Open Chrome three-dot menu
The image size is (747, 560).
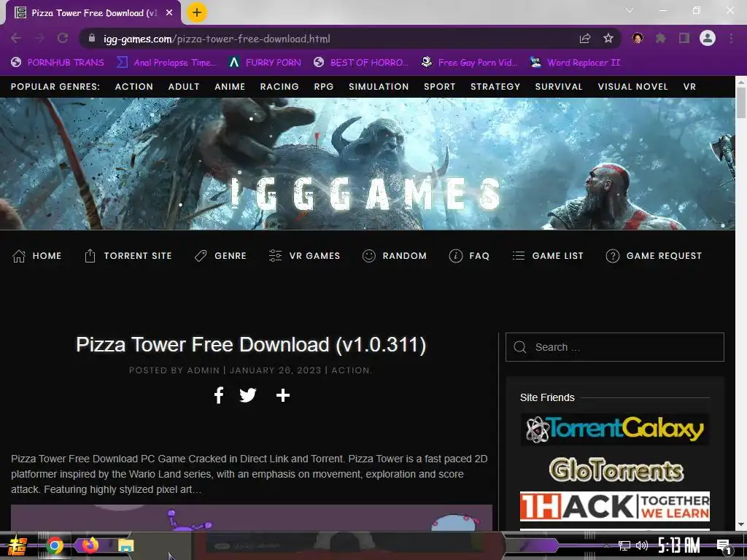[731, 38]
